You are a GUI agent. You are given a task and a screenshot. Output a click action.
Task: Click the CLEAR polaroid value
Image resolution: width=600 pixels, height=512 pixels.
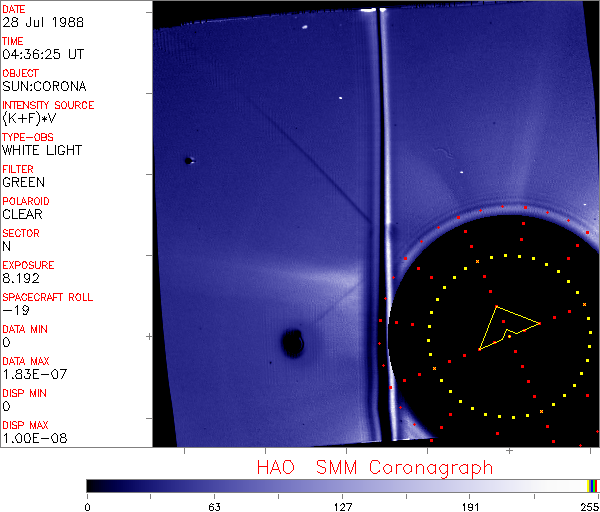(x=22, y=214)
